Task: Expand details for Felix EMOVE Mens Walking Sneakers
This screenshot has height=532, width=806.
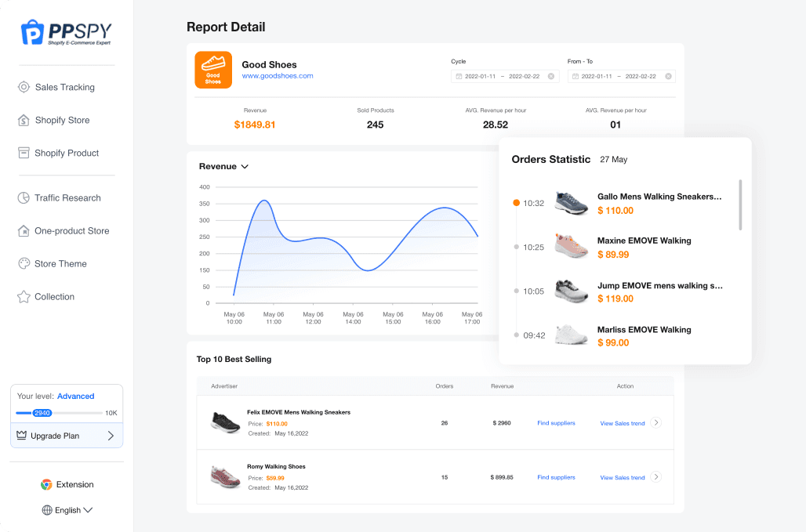Action: point(657,422)
